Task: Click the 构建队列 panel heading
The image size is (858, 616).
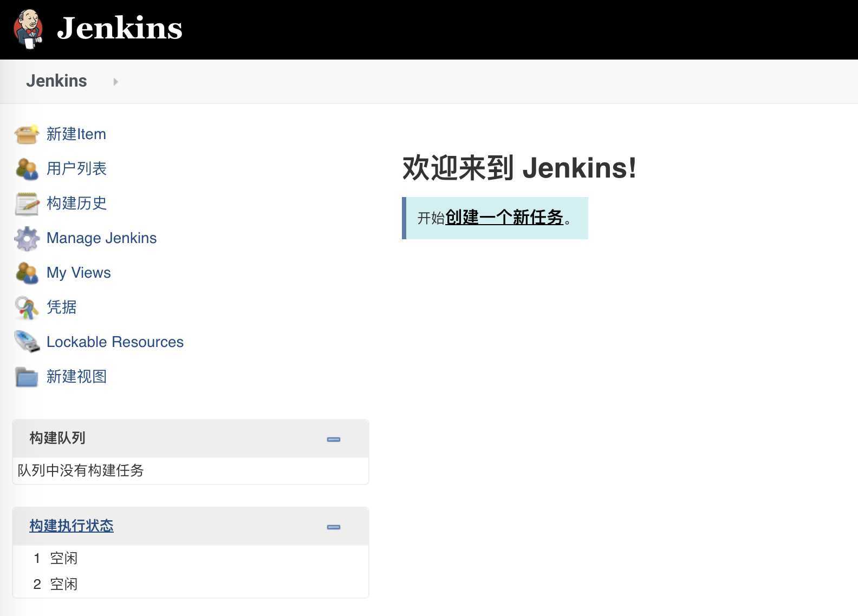Action: tap(57, 438)
